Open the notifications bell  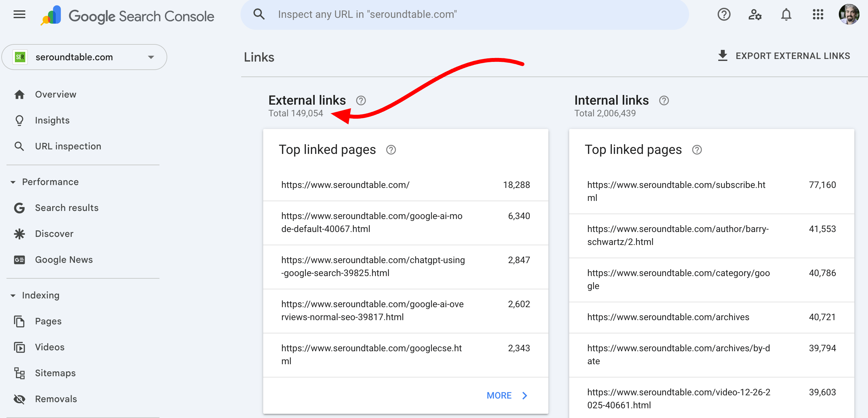786,15
